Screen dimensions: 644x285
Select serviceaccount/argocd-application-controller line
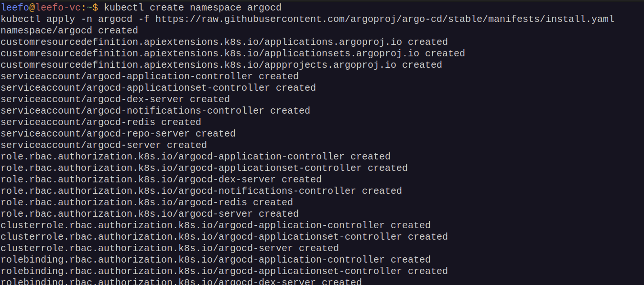(150, 76)
